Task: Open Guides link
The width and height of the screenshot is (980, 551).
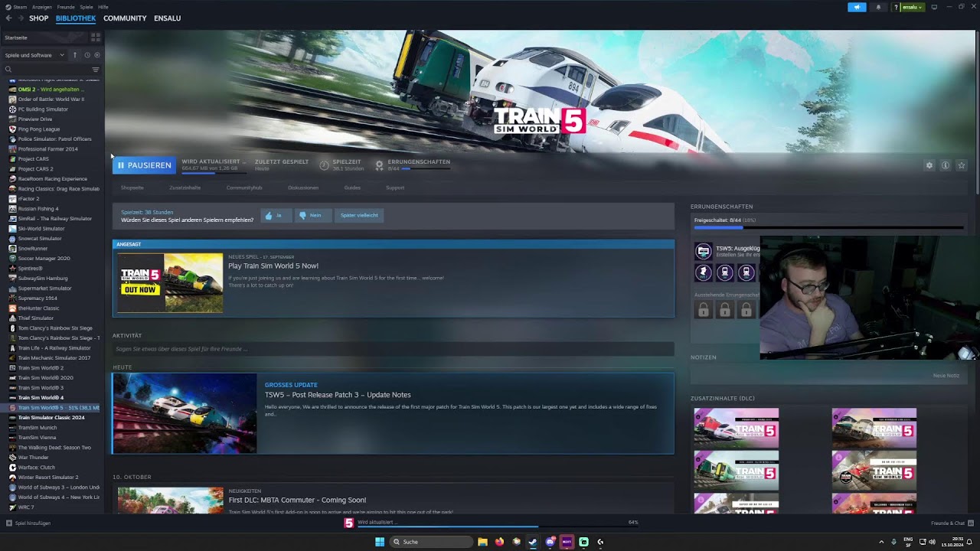Action: (352, 187)
